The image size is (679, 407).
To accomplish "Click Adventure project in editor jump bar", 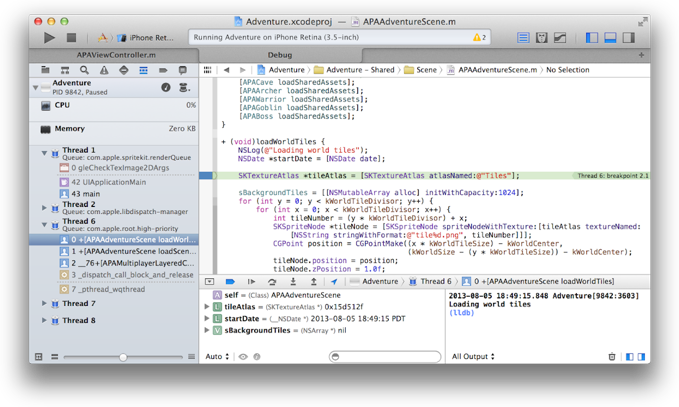I will pyautogui.click(x=281, y=70).
